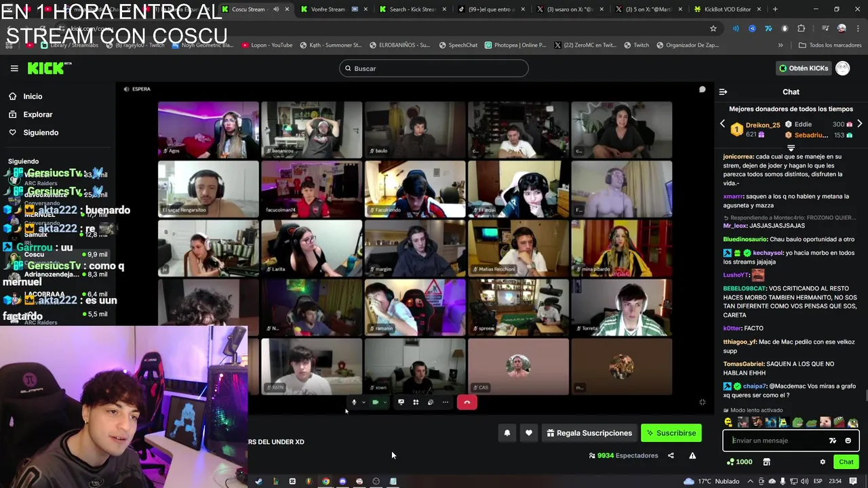Open more options ellipsis in call toolbar

coord(446,402)
